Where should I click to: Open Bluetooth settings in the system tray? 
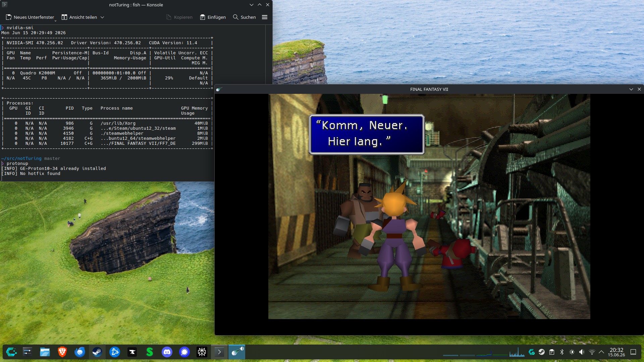[x=562, y=352]
